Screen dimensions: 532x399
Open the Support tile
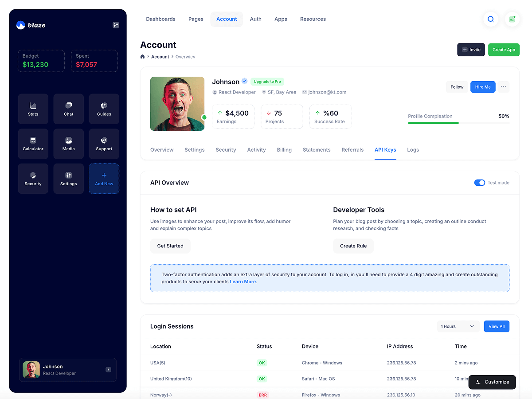point(104,144)
